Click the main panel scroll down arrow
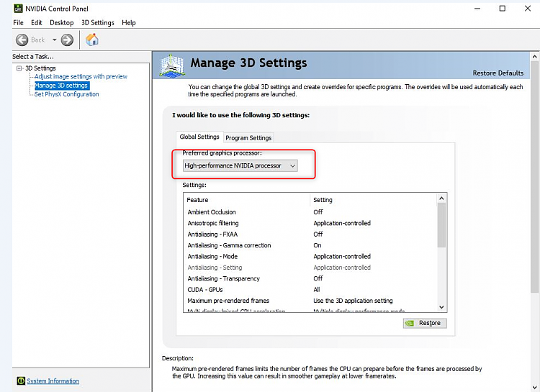The image size is (540, 392). tap(534, 387)
